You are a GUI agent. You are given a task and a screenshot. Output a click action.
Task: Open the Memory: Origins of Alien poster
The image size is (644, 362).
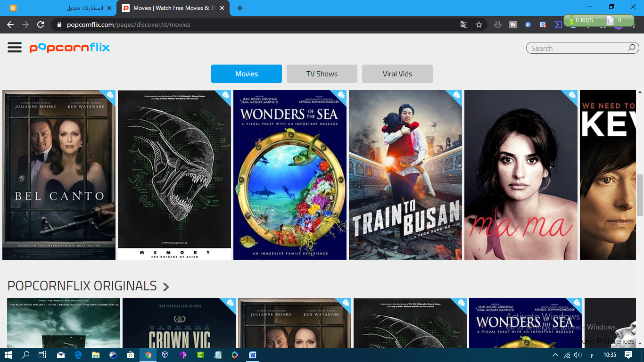(174, 175)
